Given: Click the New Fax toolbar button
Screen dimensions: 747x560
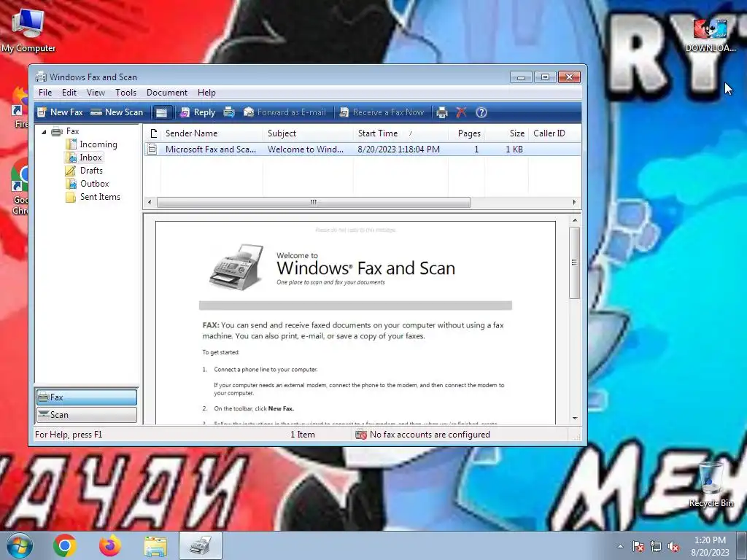Looking at the screenshot, I should pyautogui.click(x=60, y=112).
